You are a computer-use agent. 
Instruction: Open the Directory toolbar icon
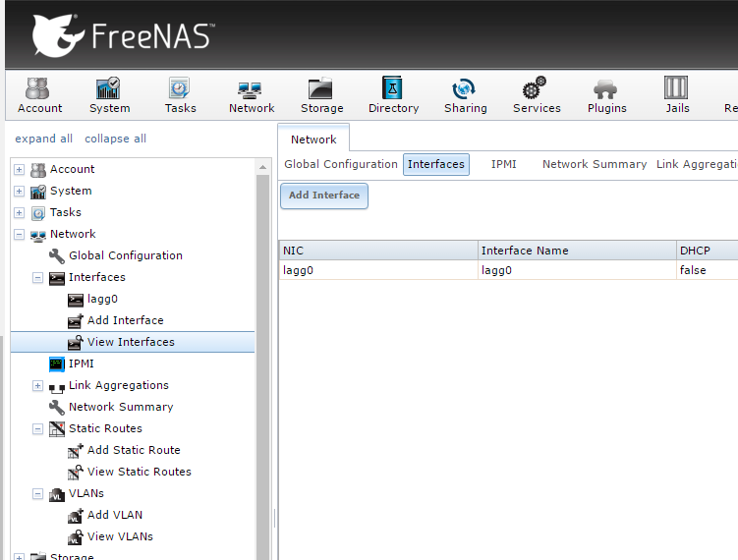pos(393,95)
